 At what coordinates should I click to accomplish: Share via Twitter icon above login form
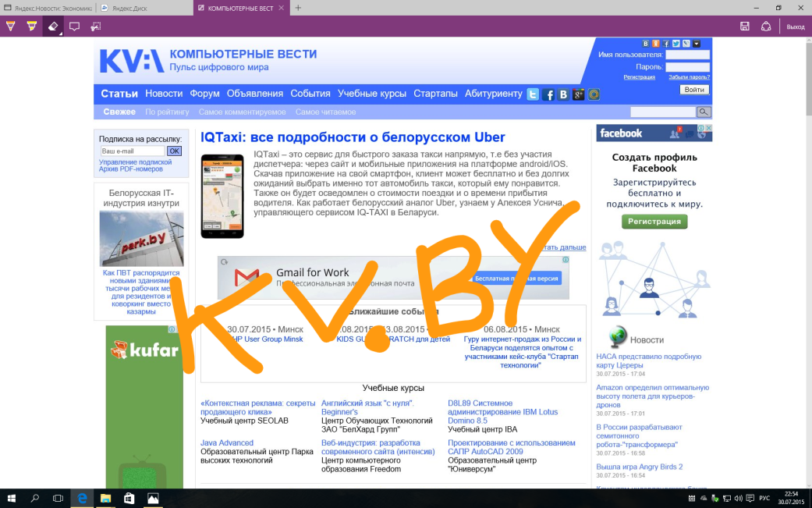click(675, 44)
